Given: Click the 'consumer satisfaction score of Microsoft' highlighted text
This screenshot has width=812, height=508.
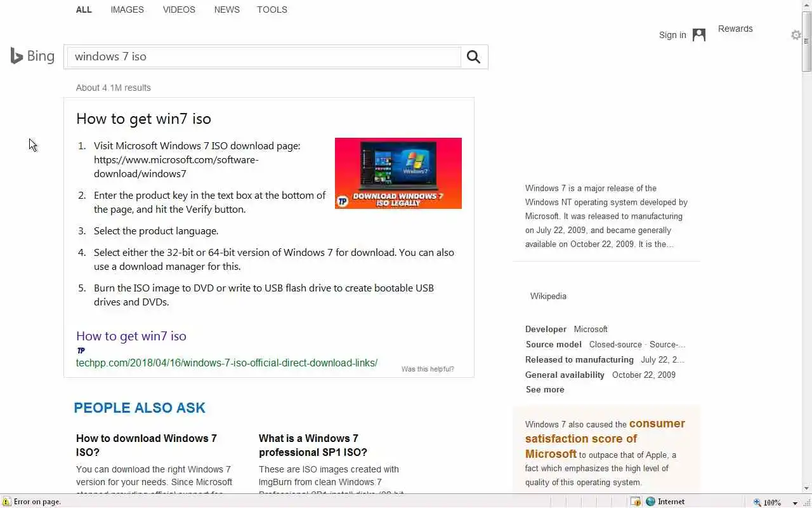Looking at the screenshot, I should [605, 439].
